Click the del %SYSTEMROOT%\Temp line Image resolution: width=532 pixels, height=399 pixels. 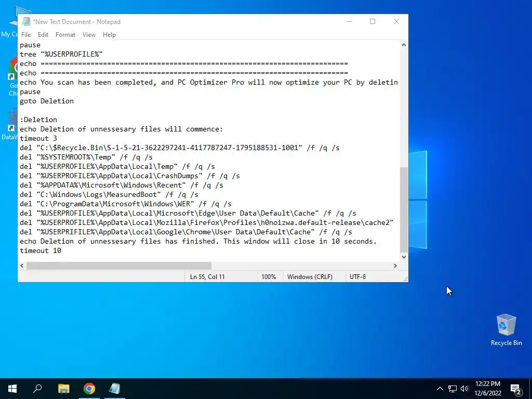tap(86, 157)
